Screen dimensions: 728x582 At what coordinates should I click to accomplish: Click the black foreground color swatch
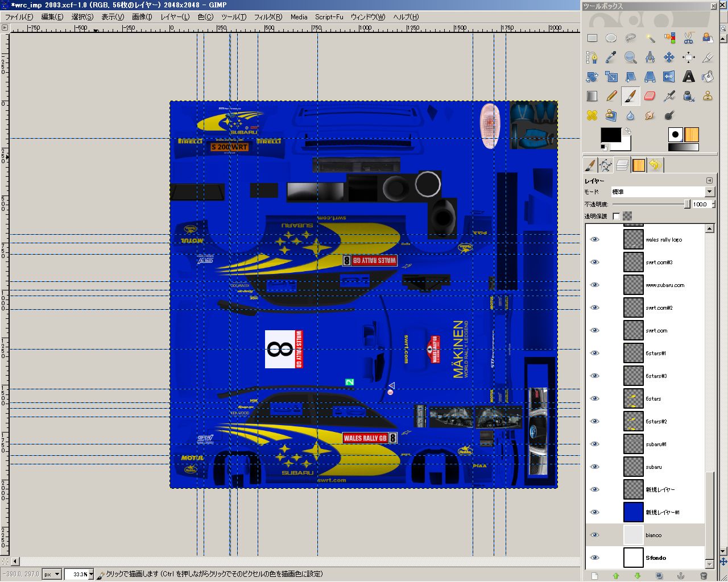click(x=610, y=135)
